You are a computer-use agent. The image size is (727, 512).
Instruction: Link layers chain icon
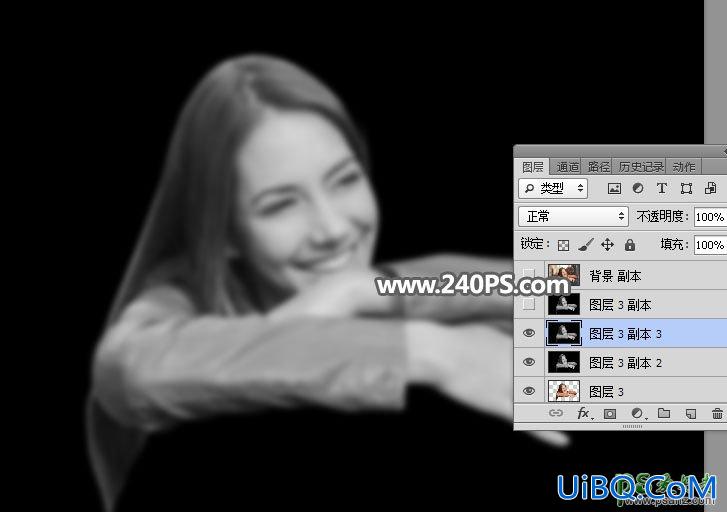pos(555,413)
